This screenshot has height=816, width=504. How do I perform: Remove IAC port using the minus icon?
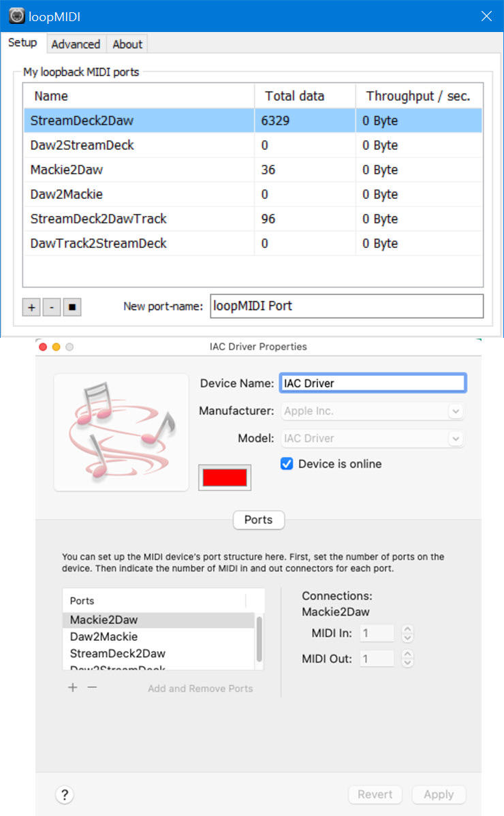93,687
